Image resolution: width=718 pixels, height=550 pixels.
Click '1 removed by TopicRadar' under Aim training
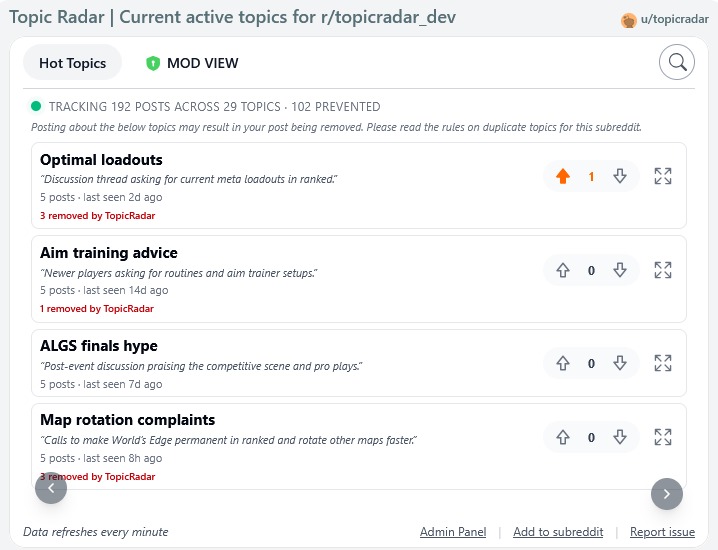click(x=97, y=309)
